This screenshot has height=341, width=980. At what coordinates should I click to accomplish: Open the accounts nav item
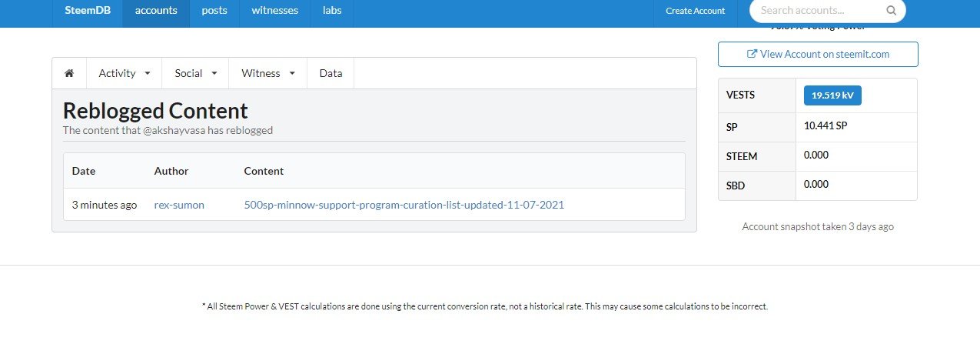156,11
